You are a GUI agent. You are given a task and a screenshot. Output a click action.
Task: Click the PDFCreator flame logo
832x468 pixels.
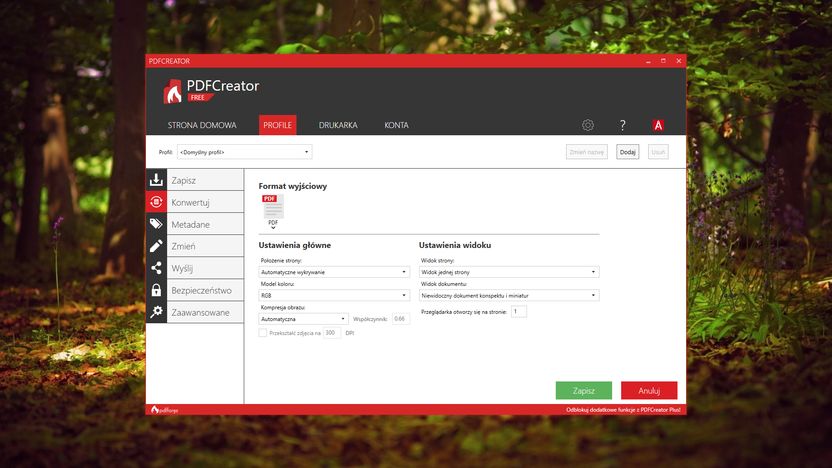tap(172, 91)
